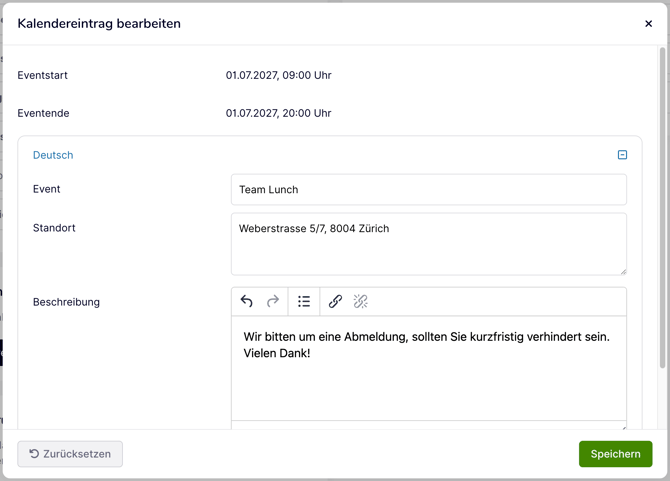This screenshot has height=481, width=670.
Task: Click the green Speichern button
Action: [x=615, y=454]
